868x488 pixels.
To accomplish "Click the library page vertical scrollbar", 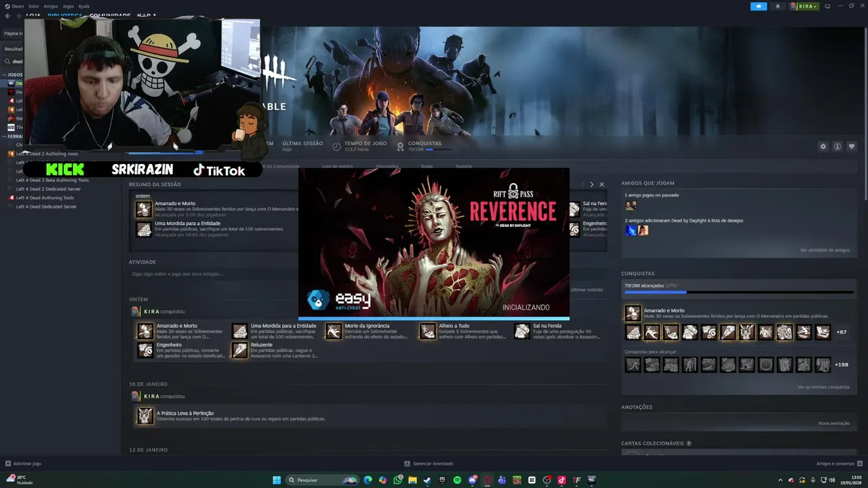I will coord(865,115).
